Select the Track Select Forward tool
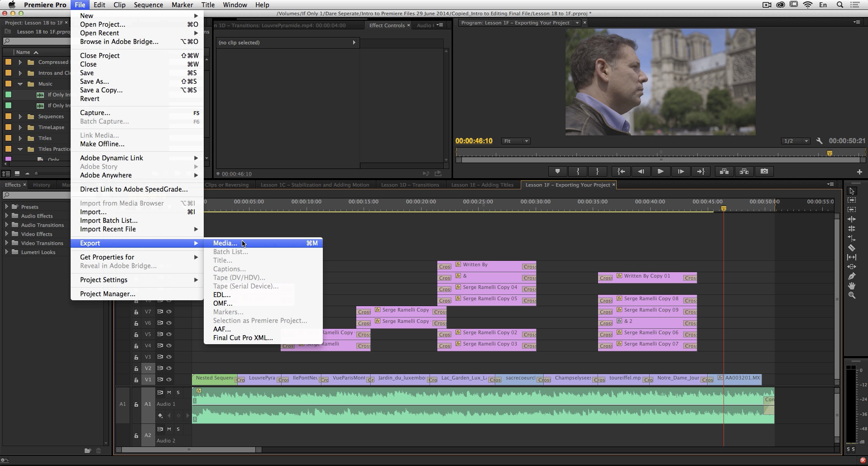Image resolution: width=868 pixels, height=466 pixels. (x=852, y=200)
